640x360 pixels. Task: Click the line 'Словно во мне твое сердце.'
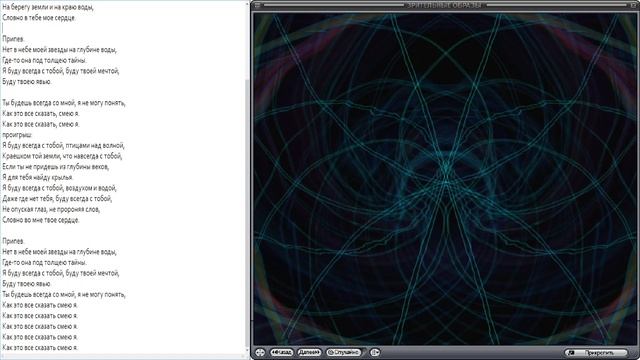(41, 220)
